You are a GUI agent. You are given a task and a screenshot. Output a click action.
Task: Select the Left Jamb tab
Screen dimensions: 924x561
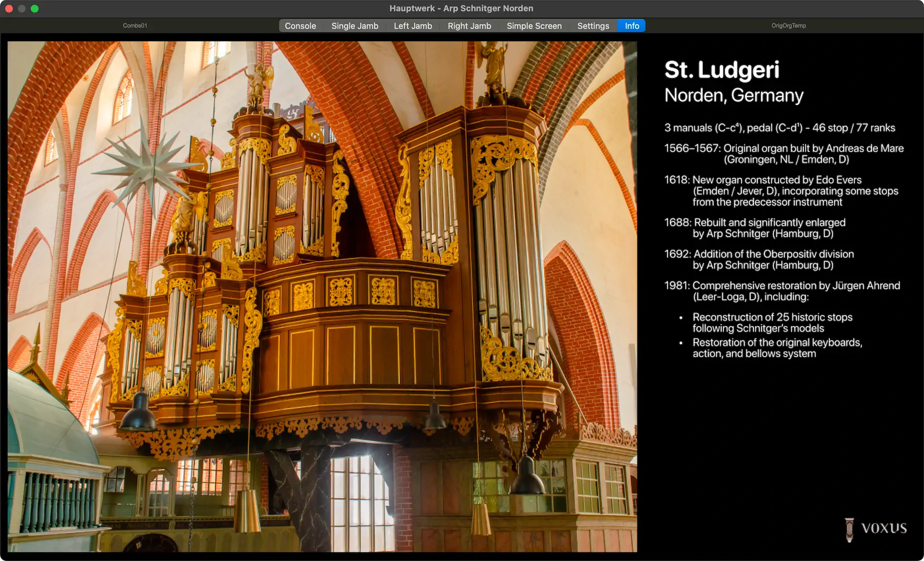pos(413,26)
